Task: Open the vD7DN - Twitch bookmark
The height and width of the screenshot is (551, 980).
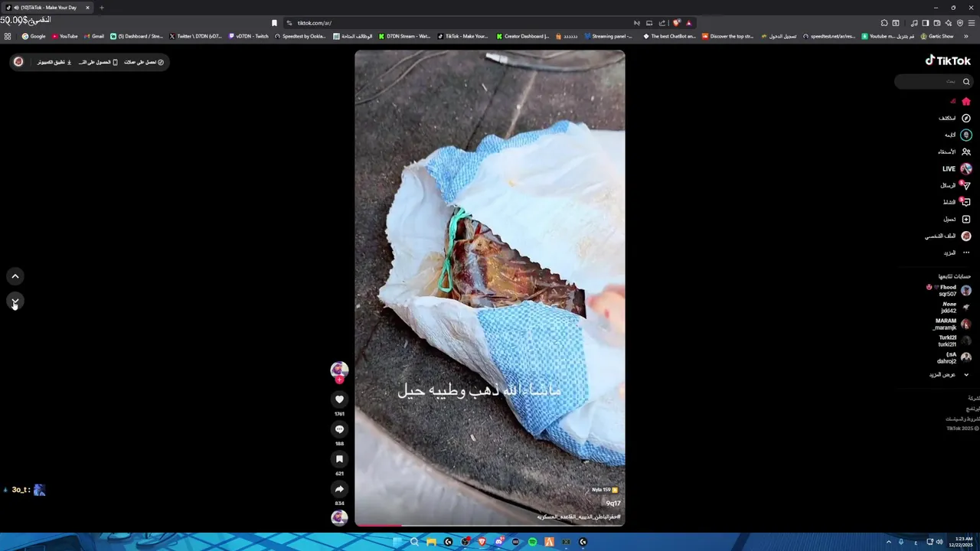Action: tap(249, 36)
